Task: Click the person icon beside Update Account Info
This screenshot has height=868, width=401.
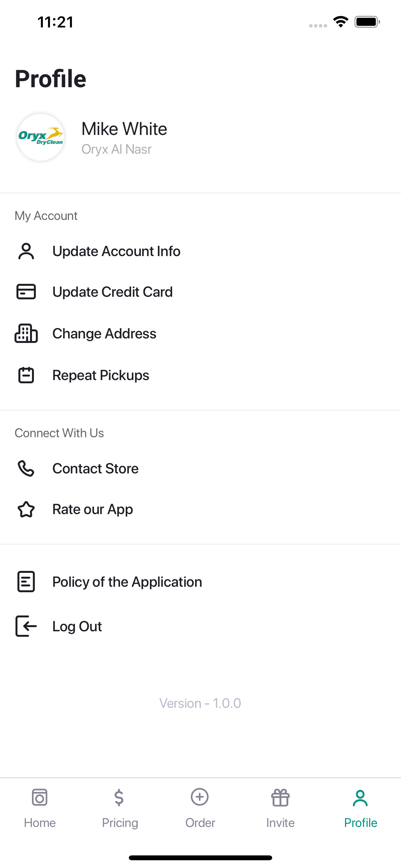Action: click(26, 251)
